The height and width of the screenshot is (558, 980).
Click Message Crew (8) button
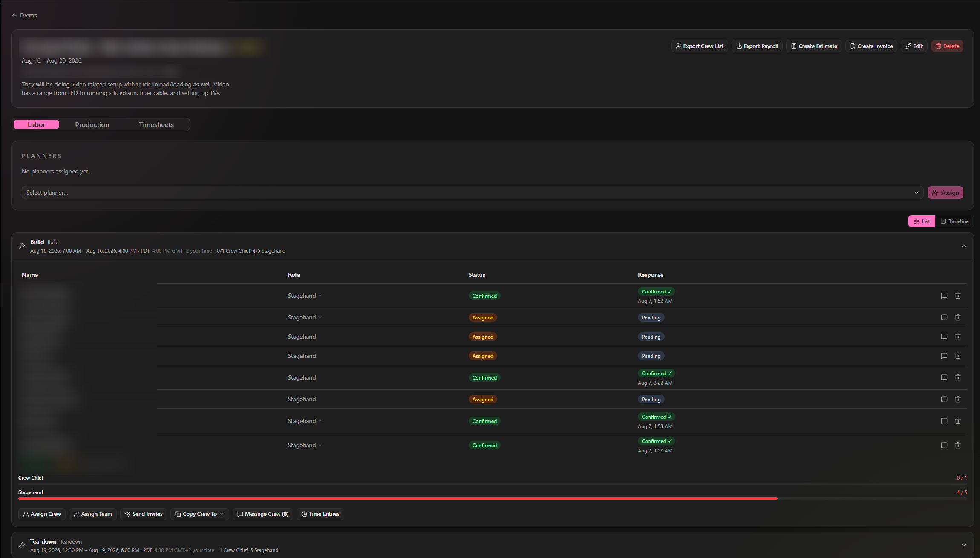[262, 514]
